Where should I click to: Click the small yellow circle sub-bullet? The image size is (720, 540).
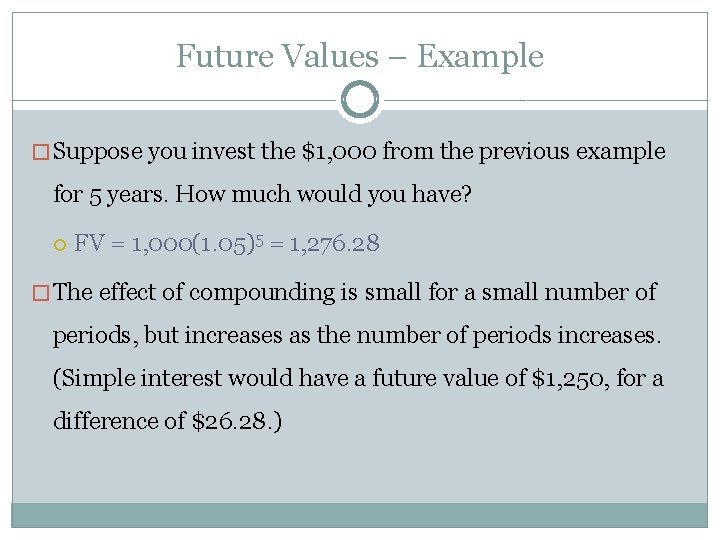60,245
